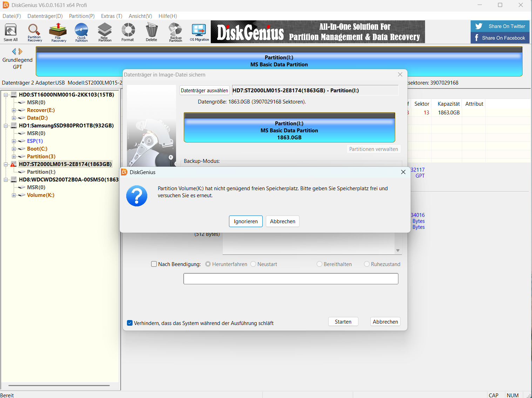Click the empty text field above Starten
This screenshot has height=398, width=532.
coord(291,279)
